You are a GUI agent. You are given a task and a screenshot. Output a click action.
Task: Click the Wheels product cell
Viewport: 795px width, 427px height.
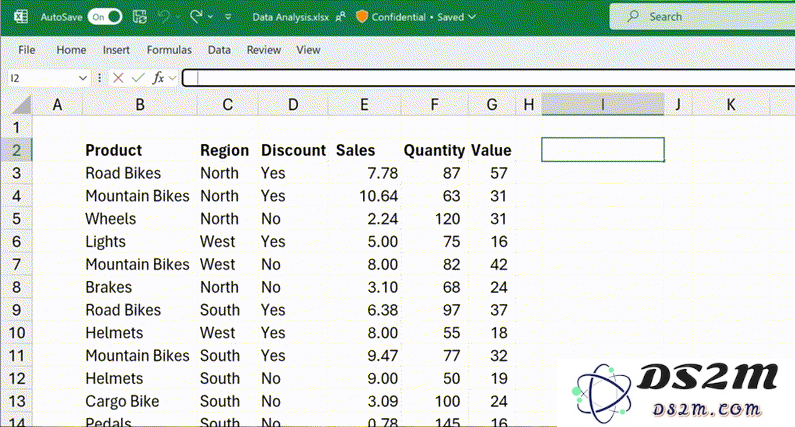click(x=140, y=219)
